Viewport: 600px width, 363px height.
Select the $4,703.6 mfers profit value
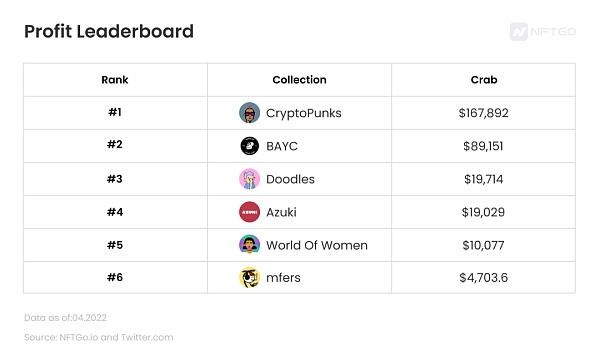[484, 278]
